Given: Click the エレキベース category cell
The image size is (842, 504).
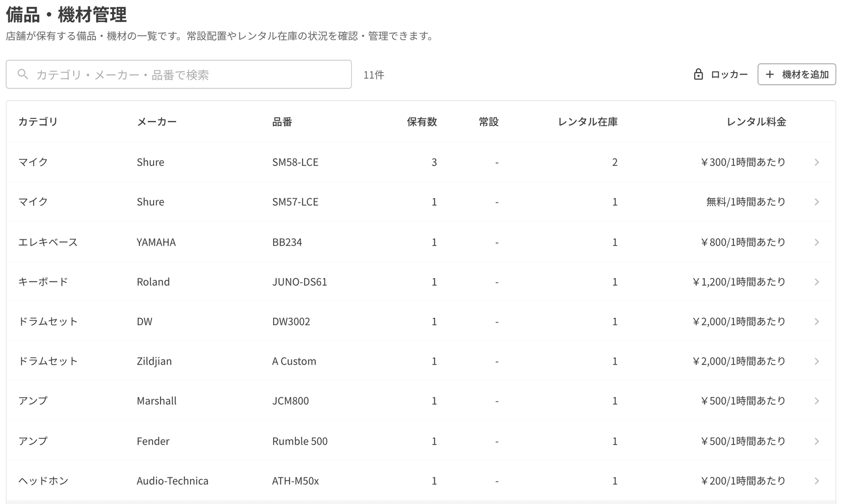Looking at the screenshot, I should 48,242.
